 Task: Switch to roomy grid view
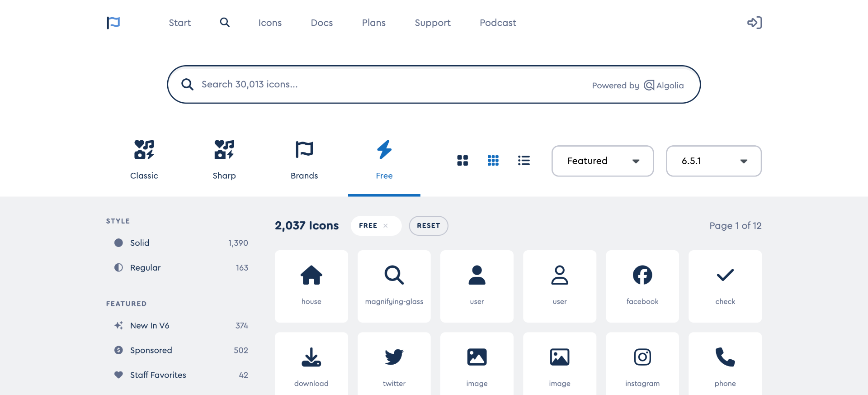tap(462, 161)
